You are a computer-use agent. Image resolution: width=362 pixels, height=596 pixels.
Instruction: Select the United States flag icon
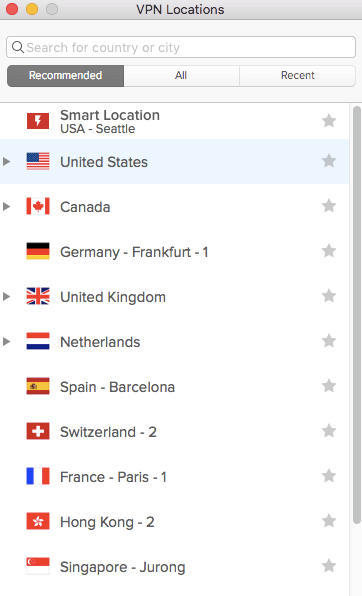(38, 161)
